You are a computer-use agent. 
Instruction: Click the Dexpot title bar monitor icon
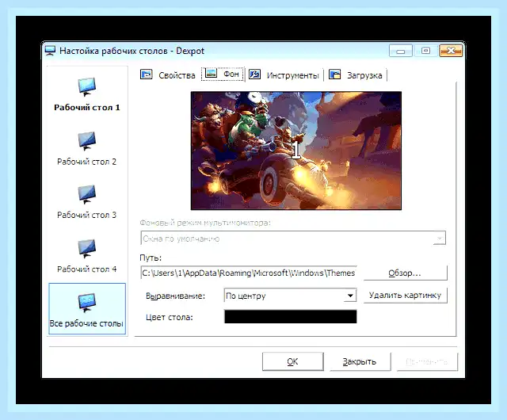(50, 51)
